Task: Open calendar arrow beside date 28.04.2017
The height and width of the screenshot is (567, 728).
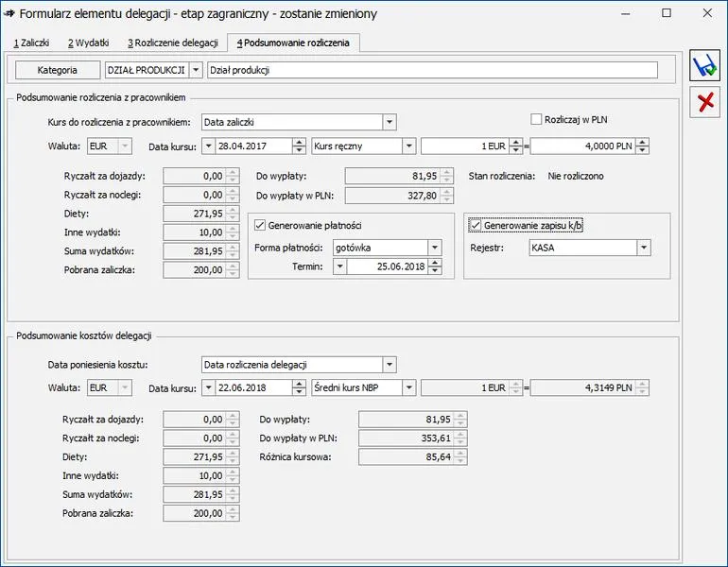Action: (x=208, y=146)
